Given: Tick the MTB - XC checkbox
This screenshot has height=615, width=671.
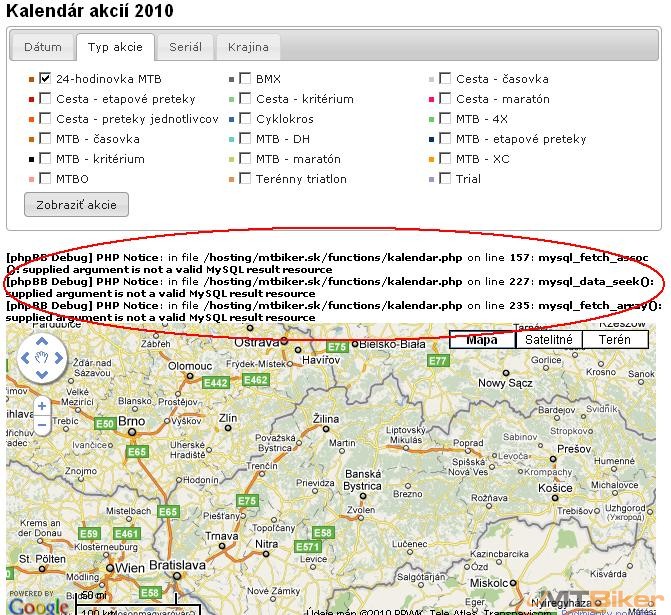Looking at the screenshot, I should pos(445,159).
